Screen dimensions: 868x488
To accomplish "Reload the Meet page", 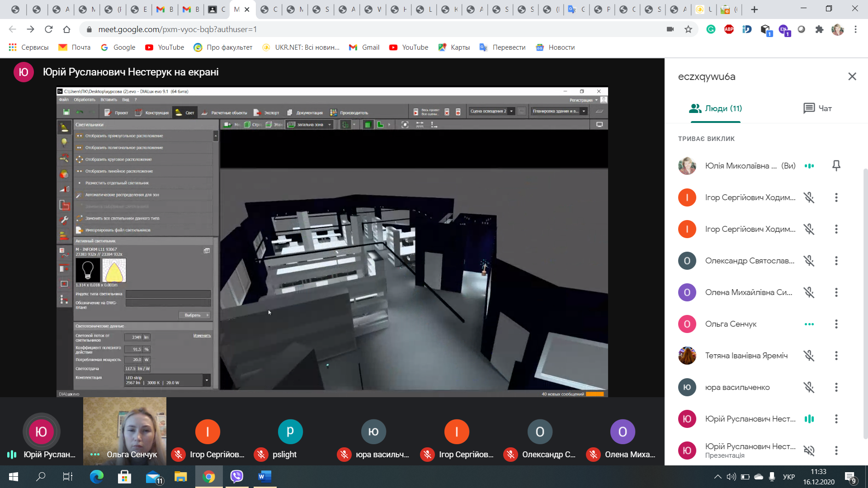I will 48,29.
